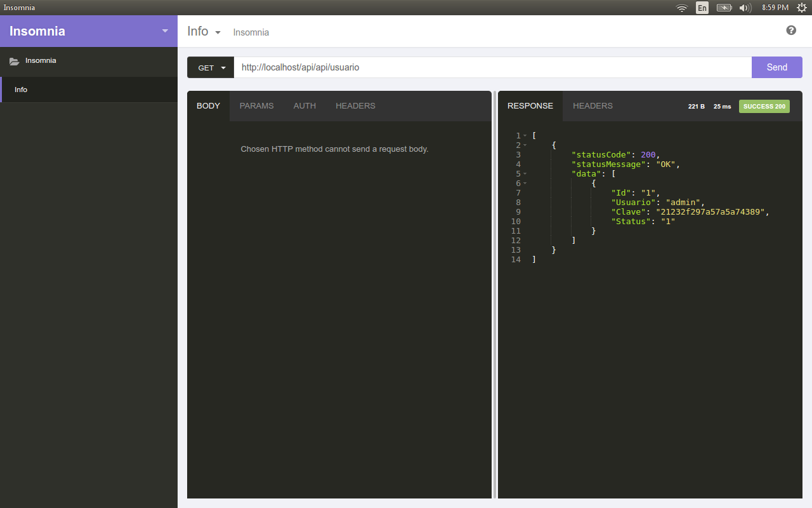This screenshot has height=508, width=812.
Task: Collapse the data array in the response
Action: click(525, 173)
